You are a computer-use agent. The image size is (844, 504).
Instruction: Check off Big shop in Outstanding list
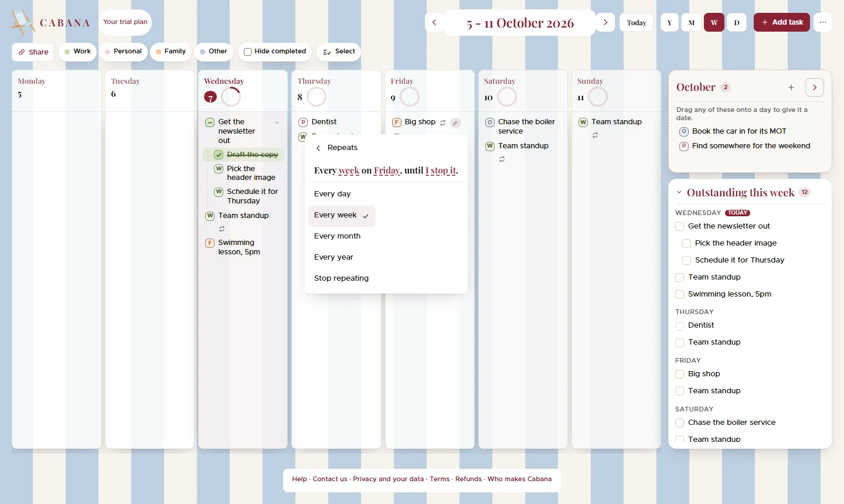[x=680, y=374]
